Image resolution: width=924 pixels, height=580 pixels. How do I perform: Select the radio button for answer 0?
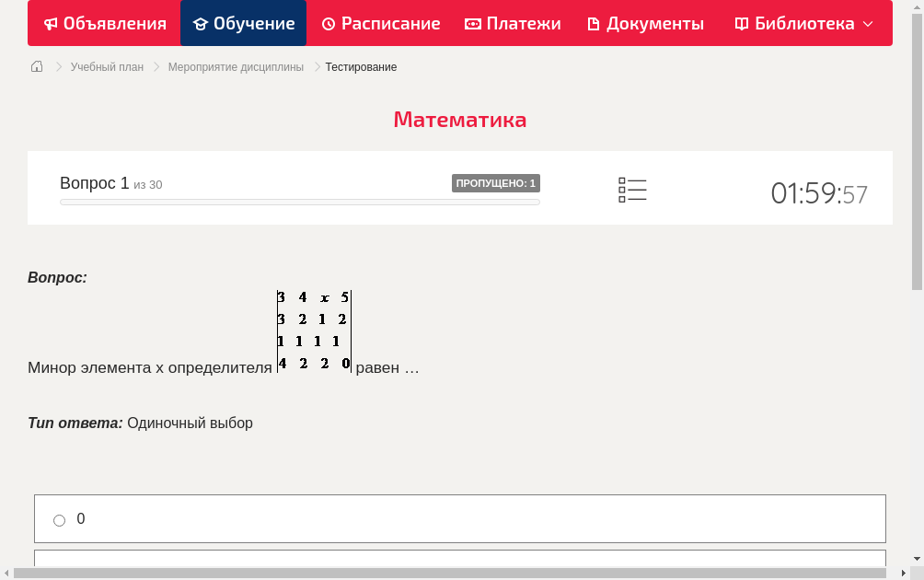pos(59,519)
